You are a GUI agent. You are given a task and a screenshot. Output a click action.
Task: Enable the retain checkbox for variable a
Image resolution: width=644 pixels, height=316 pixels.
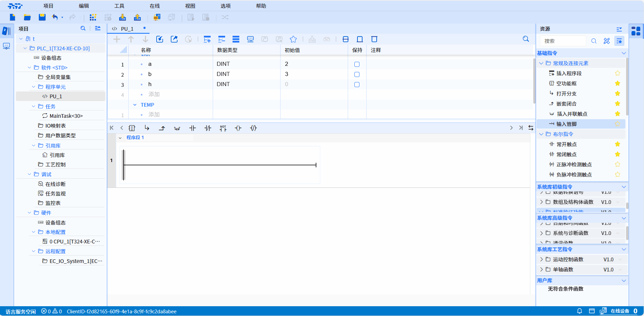pos(357,64)
